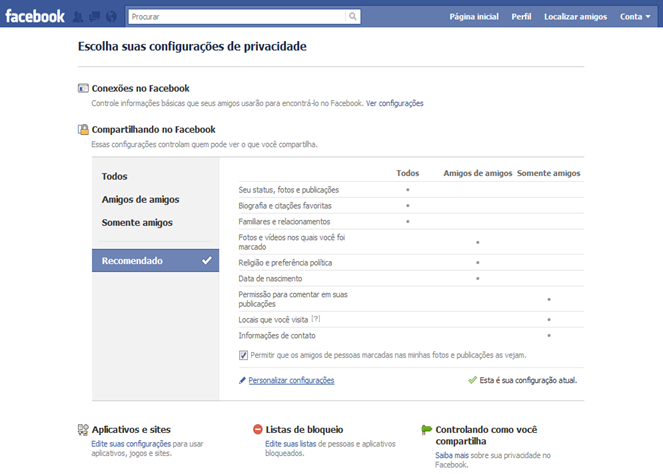663x474 pixels.
Task: Click the Data de nascimento row
Action: tap(411, 279)
